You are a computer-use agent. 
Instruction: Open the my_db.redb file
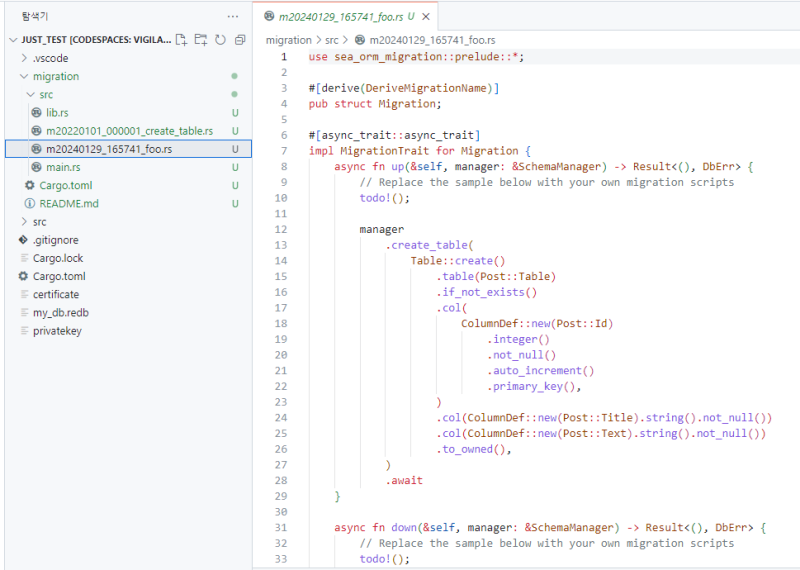coord(61,312)
